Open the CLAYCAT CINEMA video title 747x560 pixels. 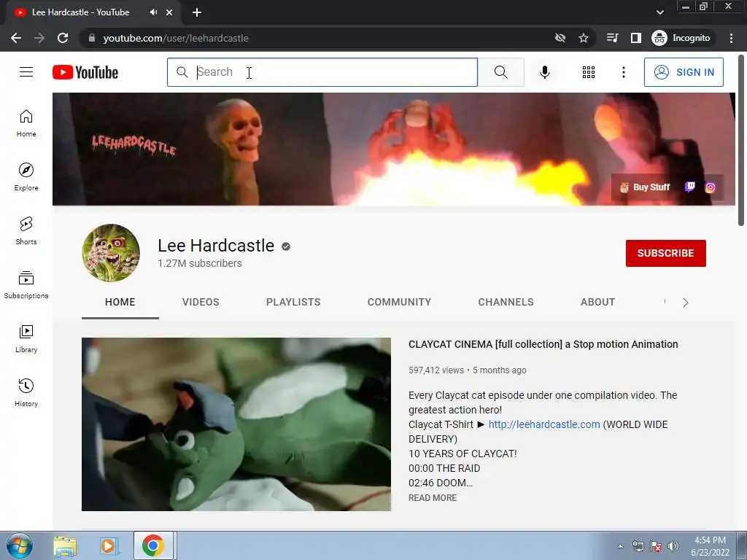[543, 344]
